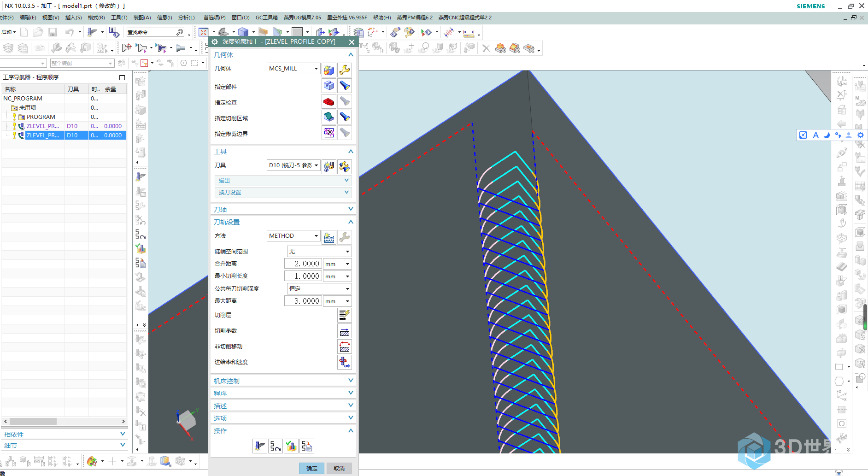Click the 合并距离 value field 2.0000
This screenshot has height=476, width=868.
tap(303, 264)
